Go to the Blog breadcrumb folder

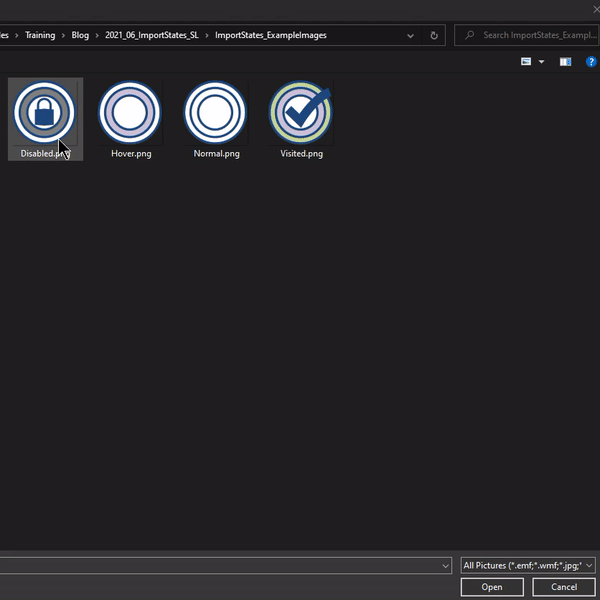click(80, 35)
